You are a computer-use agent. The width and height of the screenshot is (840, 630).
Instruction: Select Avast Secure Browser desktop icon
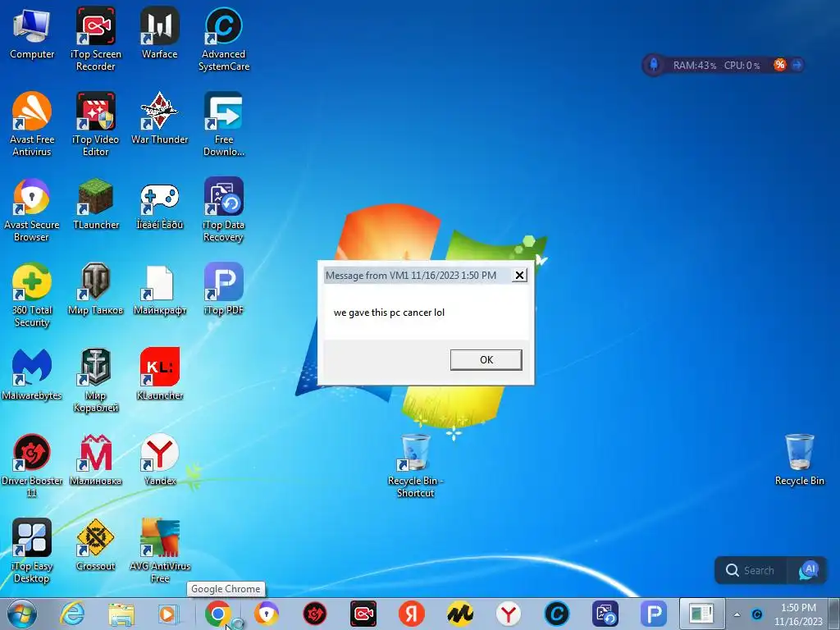[32, 210]
